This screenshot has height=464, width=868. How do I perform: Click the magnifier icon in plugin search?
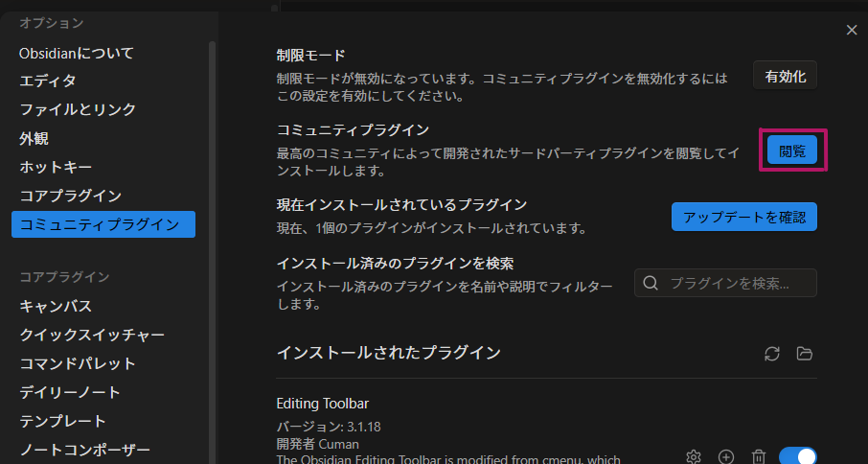pyautogui.click(x=651, y=283)
